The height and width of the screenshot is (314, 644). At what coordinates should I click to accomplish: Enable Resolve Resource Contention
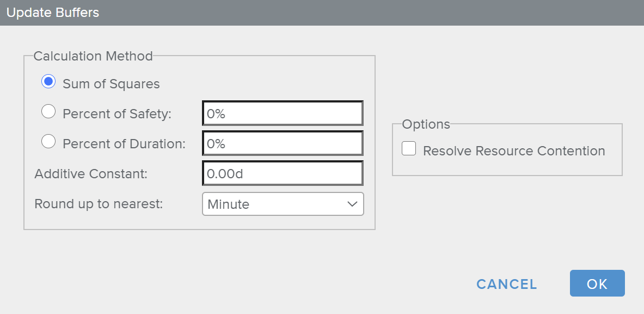pyautogui.click(x=409, y=148)
